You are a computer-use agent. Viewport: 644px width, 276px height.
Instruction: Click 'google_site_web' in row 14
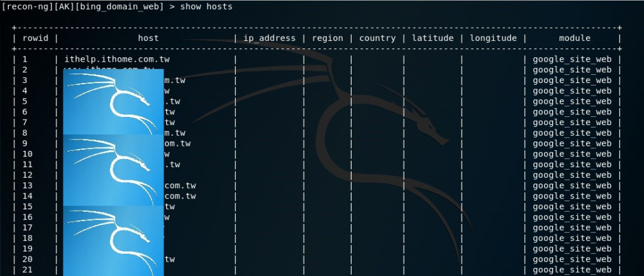point(572,196)
